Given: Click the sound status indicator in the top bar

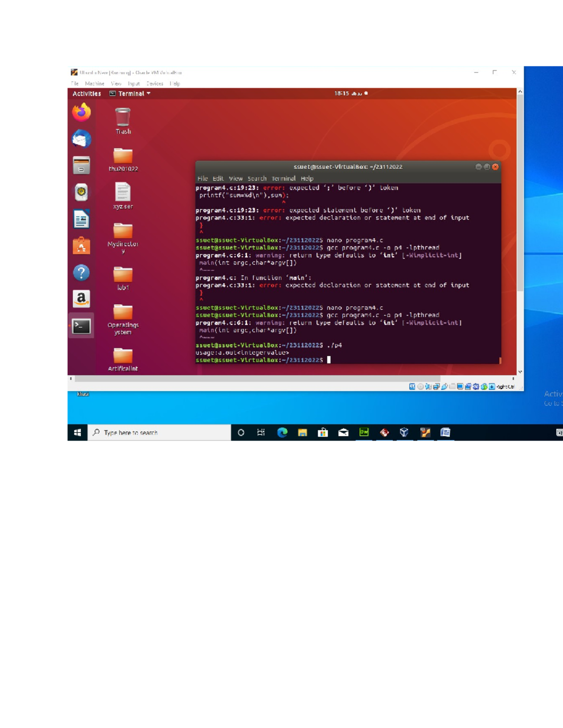Looking at the screenshot, I should point(365,93).
